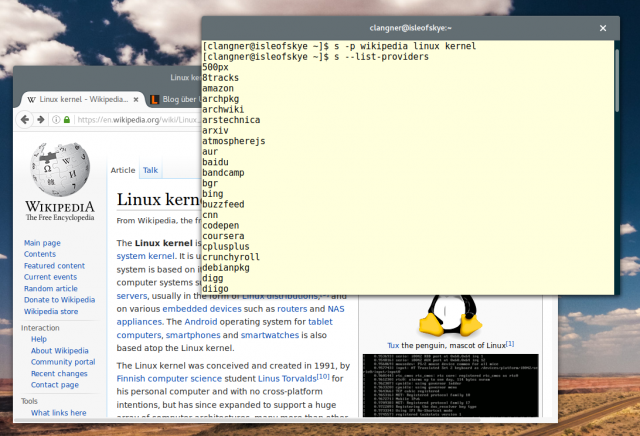Click 'debianpkg' in terminal output
Image resolution: width=640 pixels, height=436 pixels.
226,268
